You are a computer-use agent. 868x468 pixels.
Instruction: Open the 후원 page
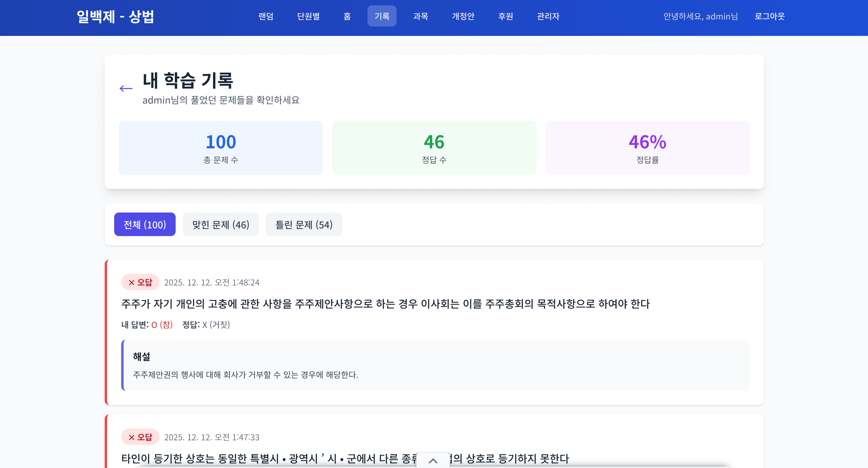[505, 16]
